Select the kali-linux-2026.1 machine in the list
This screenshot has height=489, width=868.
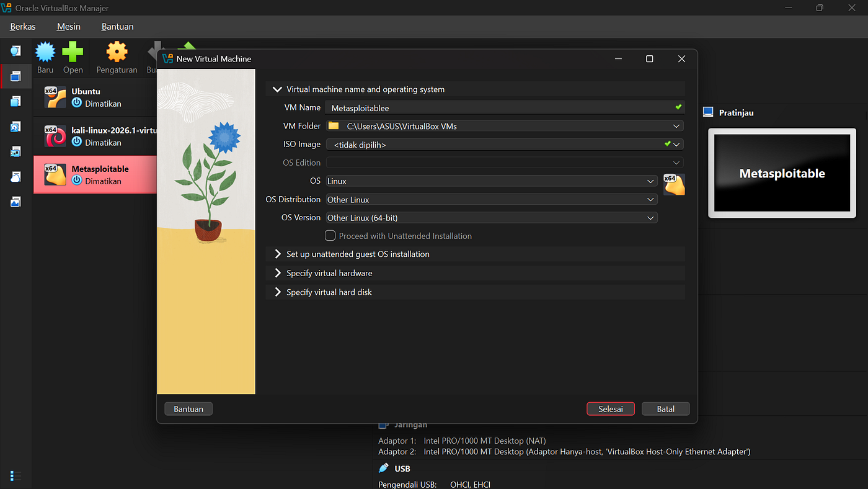click(x=95, y=136)
